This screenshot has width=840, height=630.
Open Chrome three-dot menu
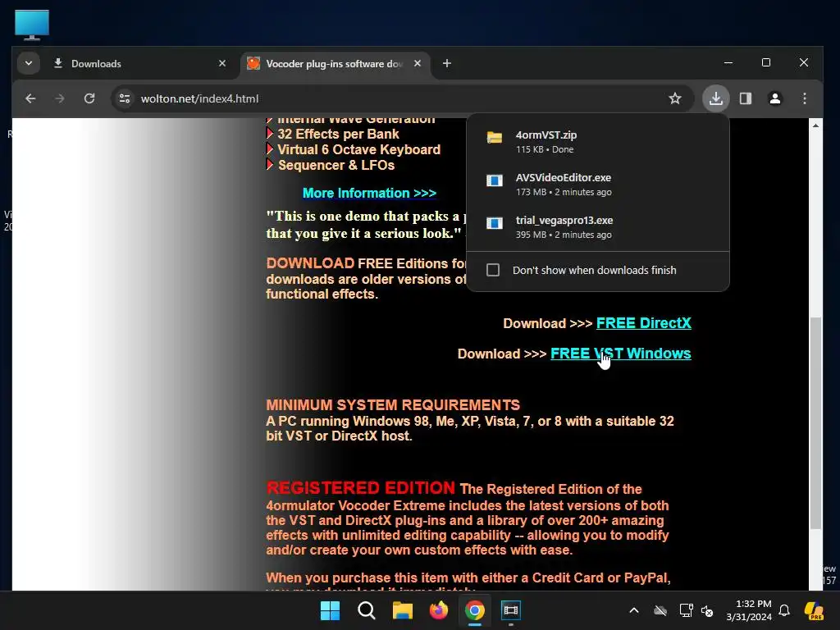click(x=805, y=98)
